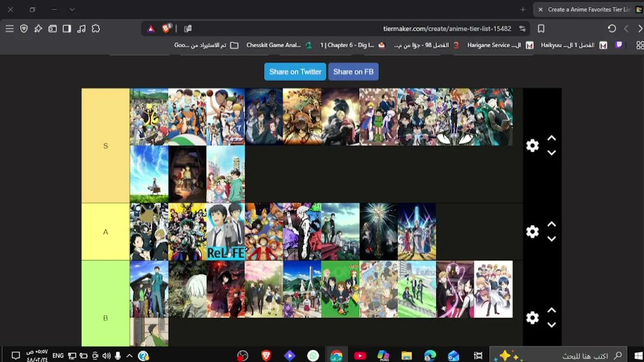Image resolution: width=644 pixels, height=362 pixels.
Task: Select the first anime thumbnail in S tier
Action: point(149,117)
